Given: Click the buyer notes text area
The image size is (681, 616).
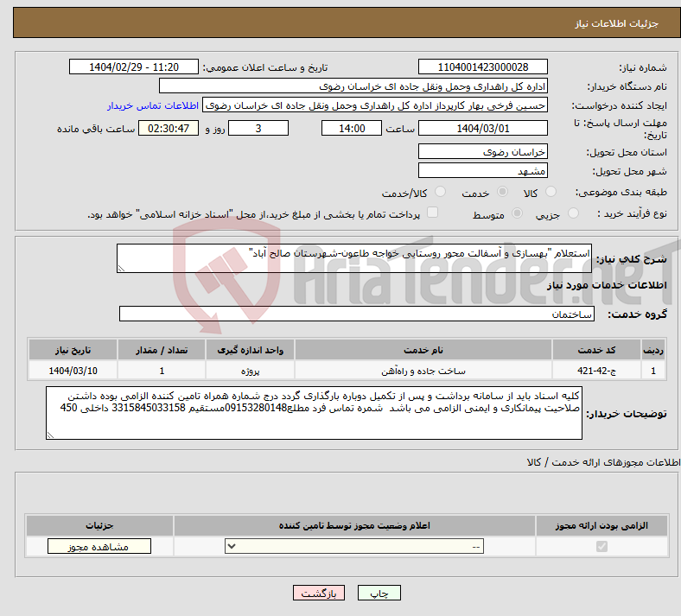Looking at the screenshot, I should point(314,413).
